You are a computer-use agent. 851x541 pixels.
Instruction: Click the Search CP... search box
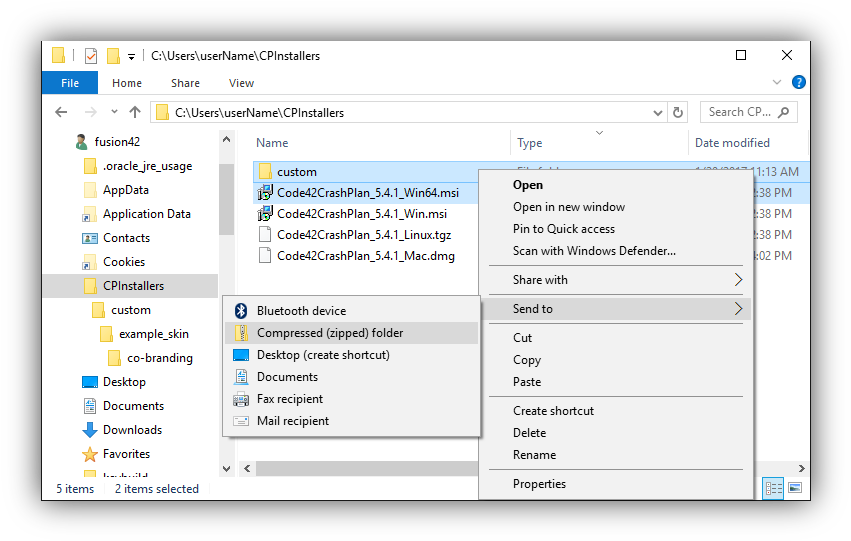[748, 112]
